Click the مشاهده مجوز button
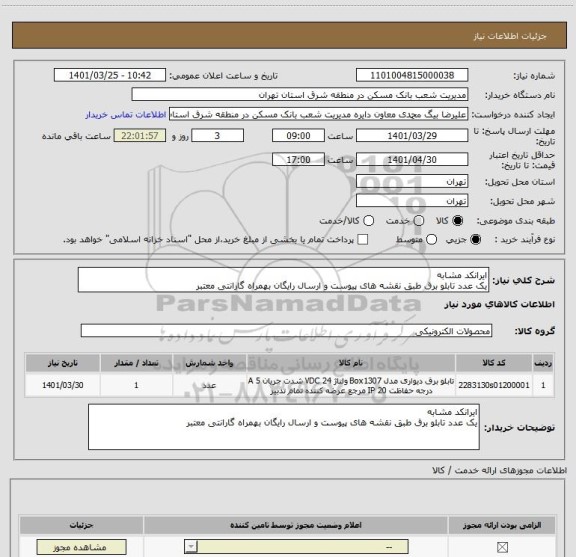 (x=82, y=547)
